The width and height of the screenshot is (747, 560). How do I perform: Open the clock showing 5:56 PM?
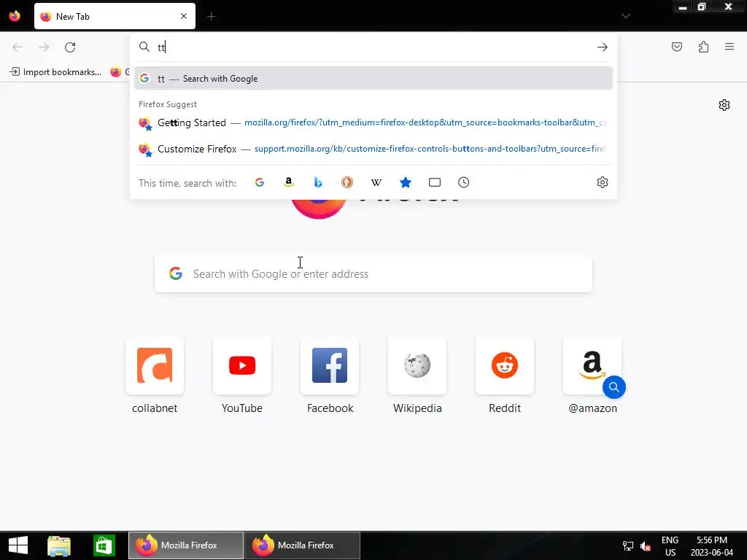click(x=712, y=545)
